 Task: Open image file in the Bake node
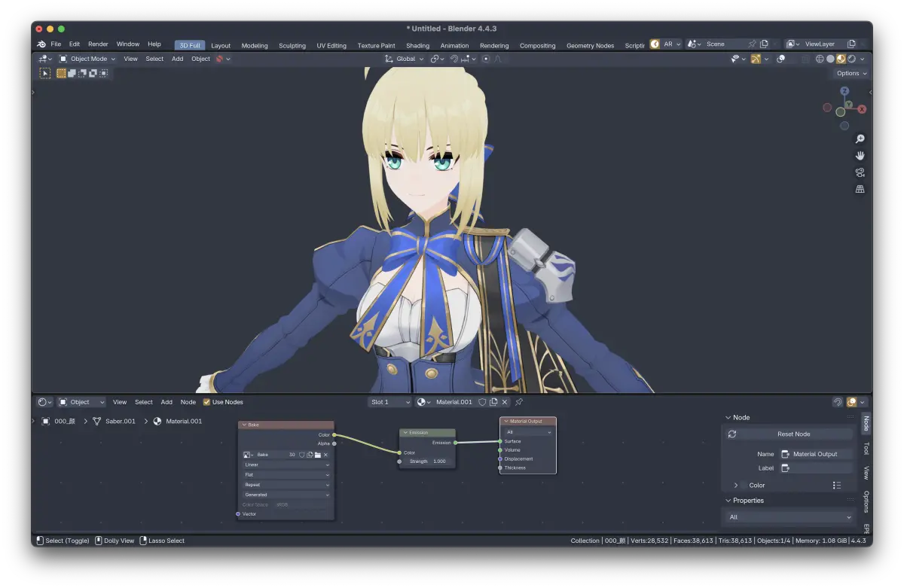[318, 455]
